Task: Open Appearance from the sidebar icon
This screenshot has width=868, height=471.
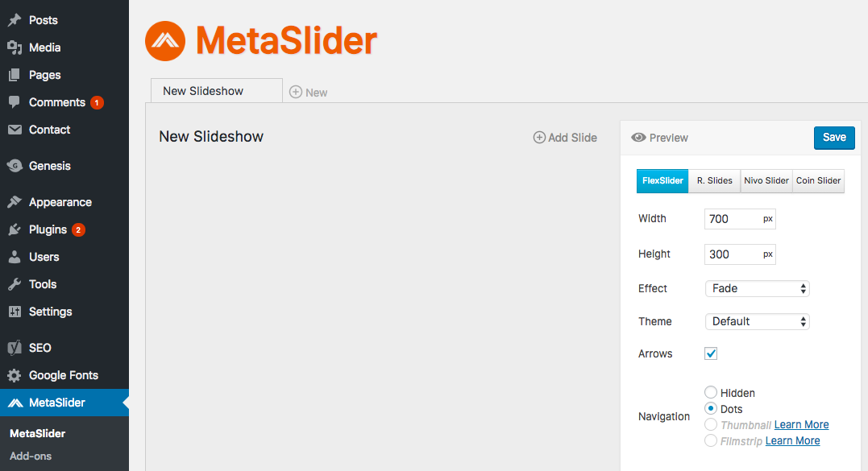Action: click(14, 202)
